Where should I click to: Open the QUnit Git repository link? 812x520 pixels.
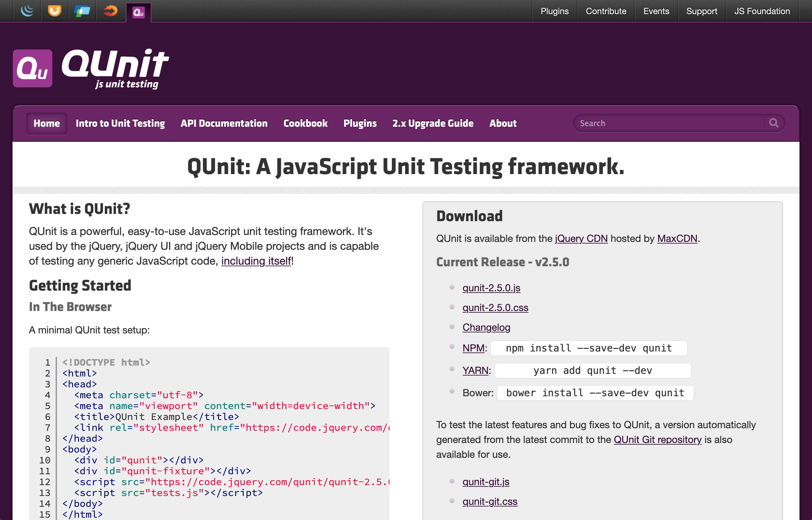point(657,440)
